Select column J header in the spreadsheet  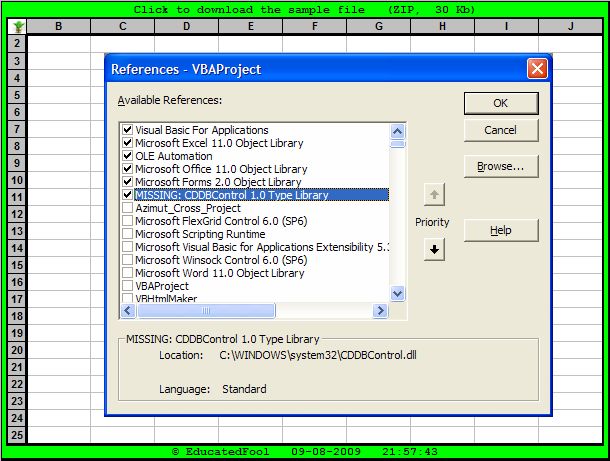(570, 26)
